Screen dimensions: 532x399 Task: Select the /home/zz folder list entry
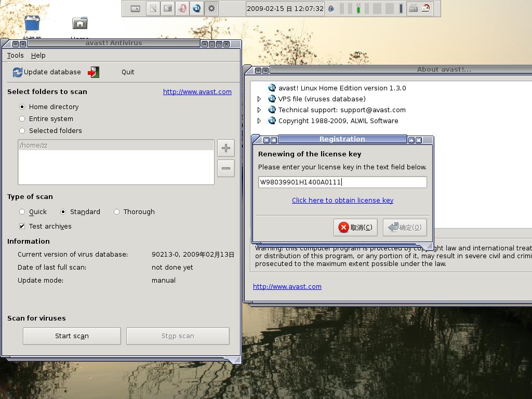point(116,145)
